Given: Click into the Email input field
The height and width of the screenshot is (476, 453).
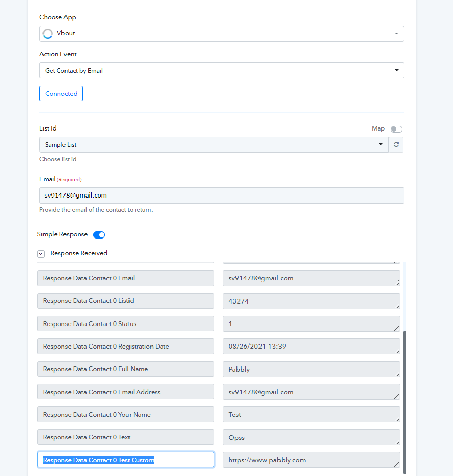Looking at the screenshot, I should (222, 196).
